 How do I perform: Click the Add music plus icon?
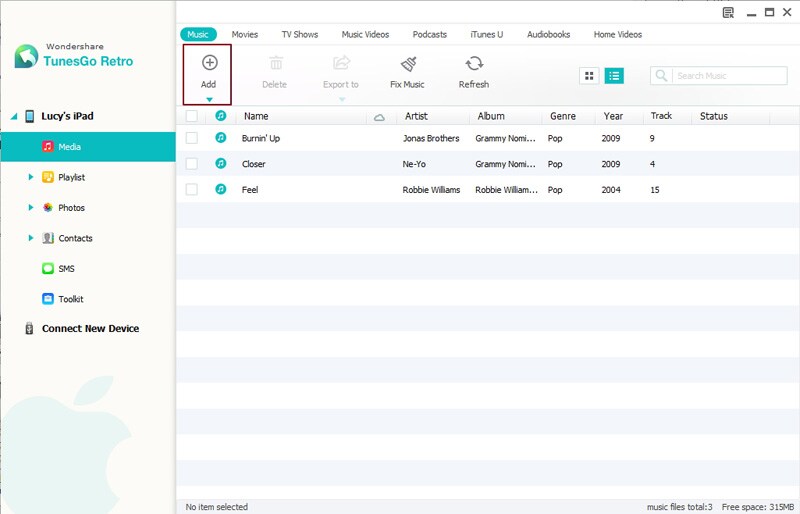(x=210, y=63)
